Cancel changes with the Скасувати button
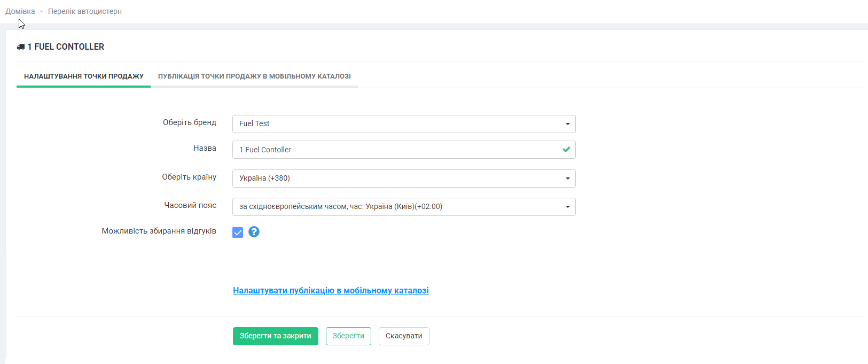This screenshot has height=364, width=868. pyautogui.click(x=404, y=336)
